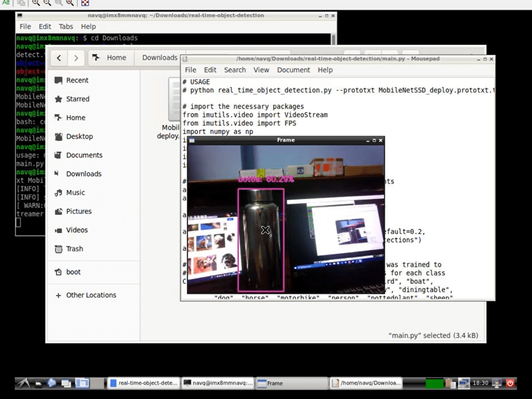Expand Other Locations in the file manager sidebar

[x=91, y=295]
